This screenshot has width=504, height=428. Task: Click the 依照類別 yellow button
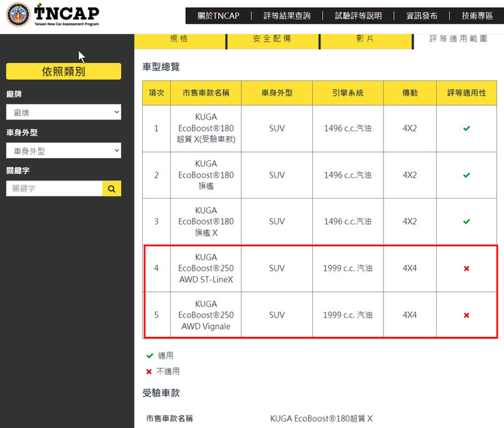click(x=64, y=71)
